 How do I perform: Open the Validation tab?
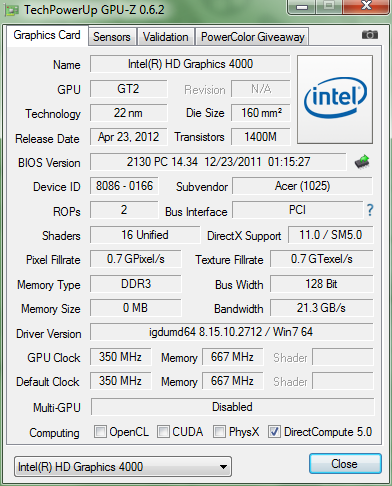(x=166, y=37)
